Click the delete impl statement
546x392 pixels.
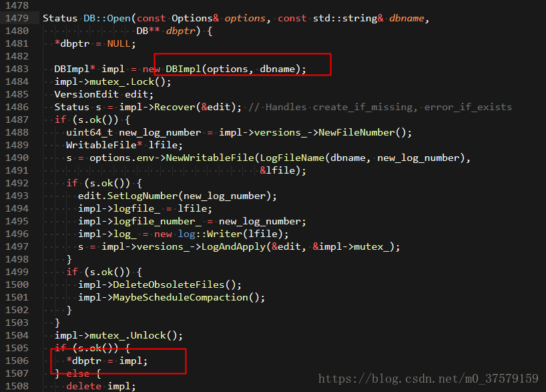101,386
